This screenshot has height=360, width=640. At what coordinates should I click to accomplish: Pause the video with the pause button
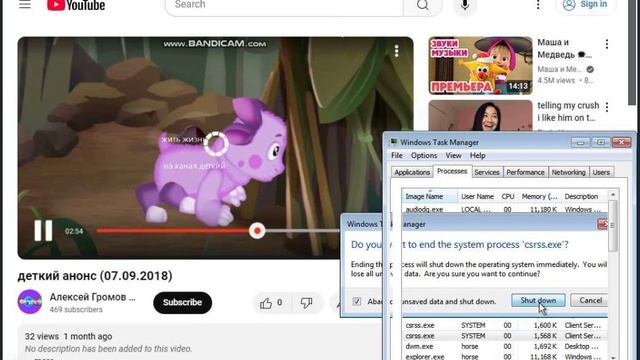(x=43, y=231)
